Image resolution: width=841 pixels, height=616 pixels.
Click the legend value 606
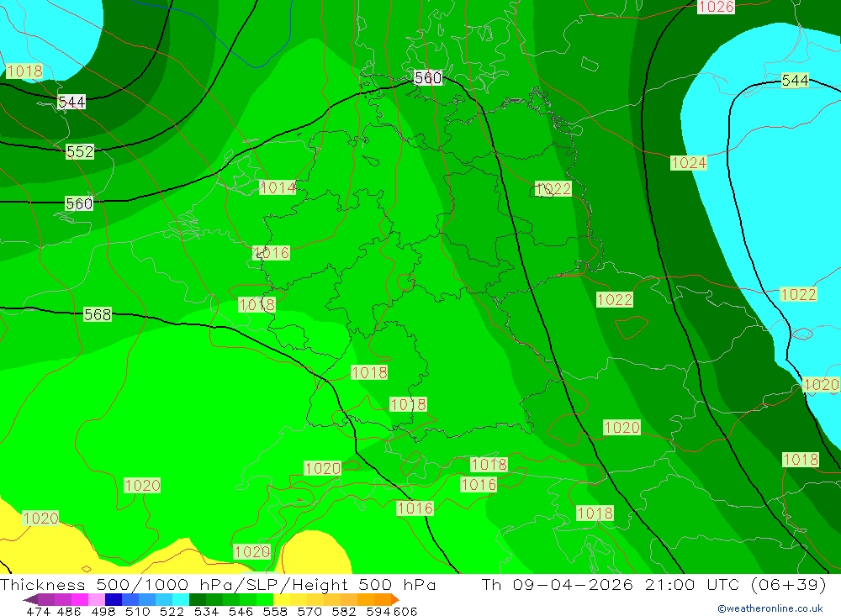pyautogui.click(x=405, y=611)
